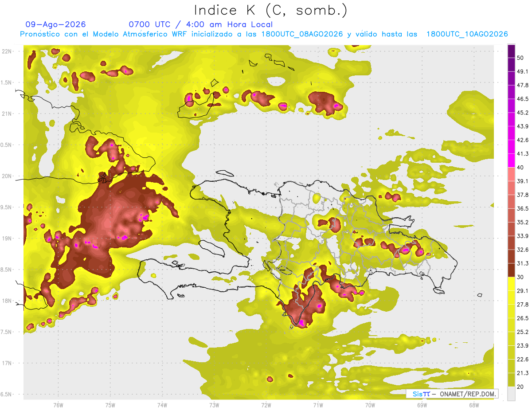This screenshot has width=532, height=411.
Task: Click the "0.5N" latitude axis label
Action: 5,145
